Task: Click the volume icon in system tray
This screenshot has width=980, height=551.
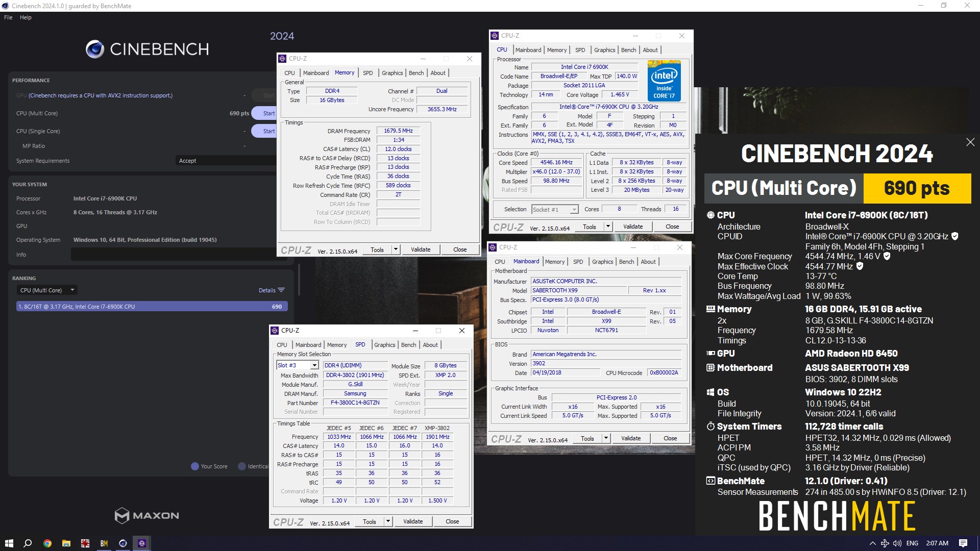Action: click(x=897, y=543)
